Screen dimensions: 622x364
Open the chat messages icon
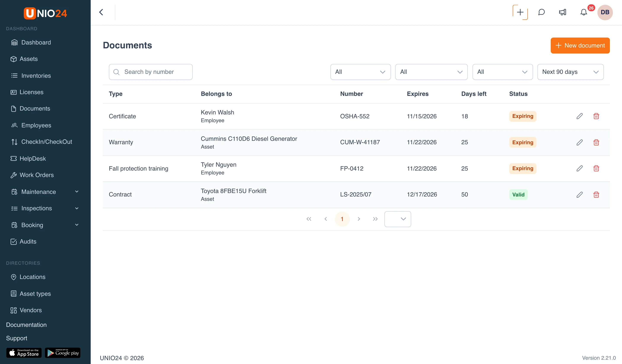point(541,12)
